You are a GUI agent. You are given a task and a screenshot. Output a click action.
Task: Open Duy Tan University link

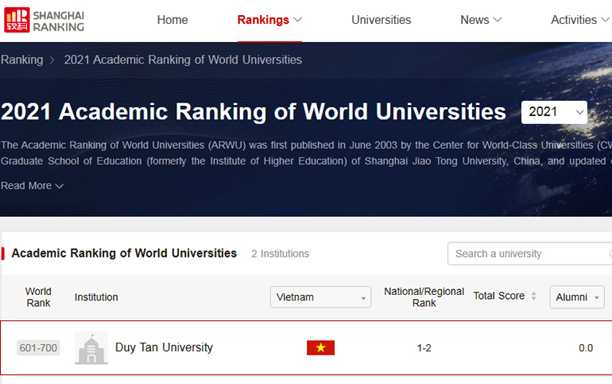point(164,347)
